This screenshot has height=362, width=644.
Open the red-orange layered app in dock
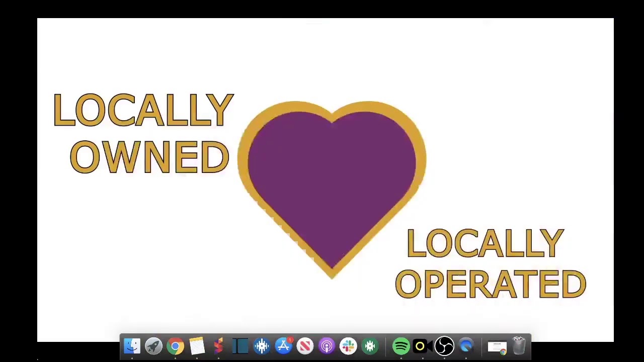(x=218, y=346)
